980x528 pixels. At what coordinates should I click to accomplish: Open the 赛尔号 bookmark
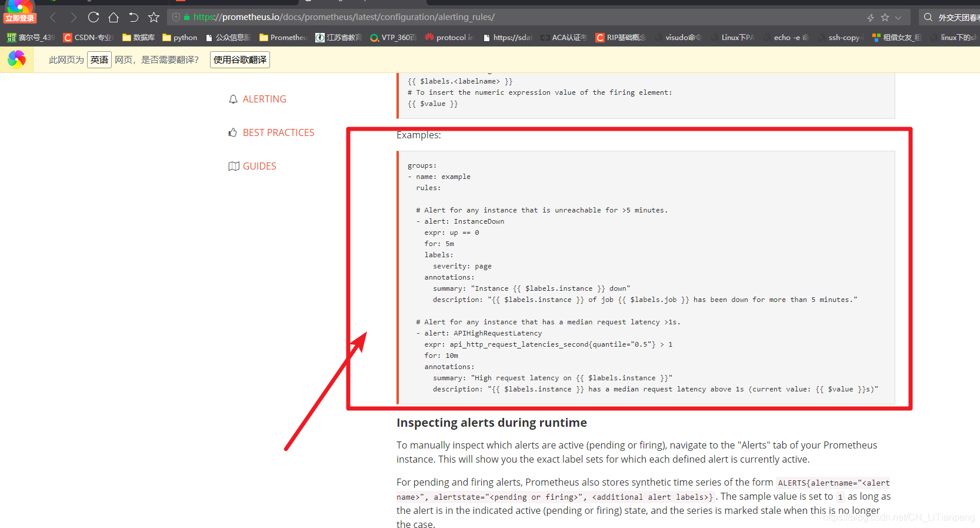(31, 37)
